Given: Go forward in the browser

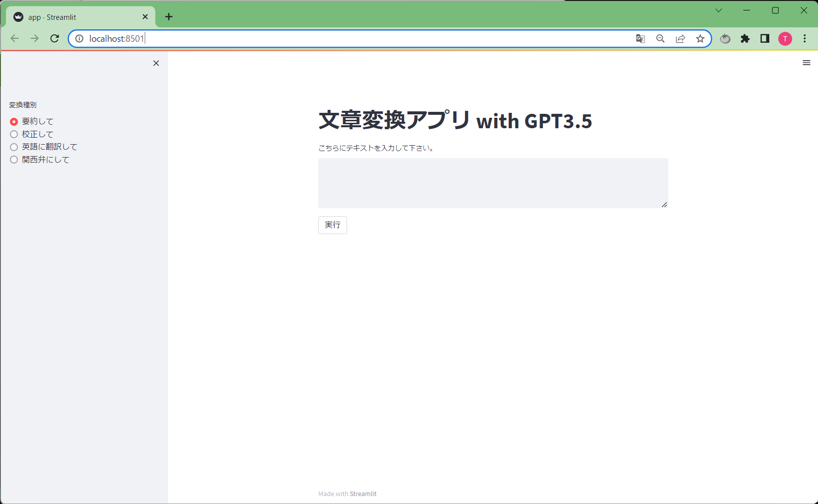Looking at the screenshot, I should tap(34, 38).
